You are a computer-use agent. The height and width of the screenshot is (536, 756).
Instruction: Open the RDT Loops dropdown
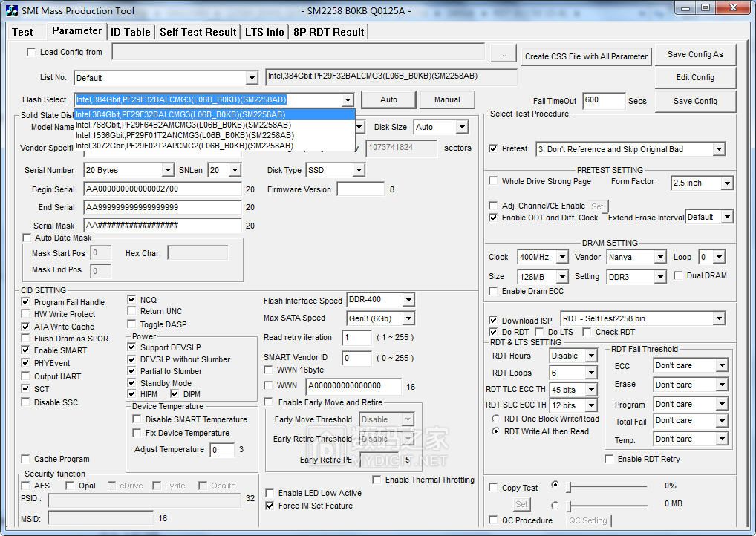tap(591, 373)
